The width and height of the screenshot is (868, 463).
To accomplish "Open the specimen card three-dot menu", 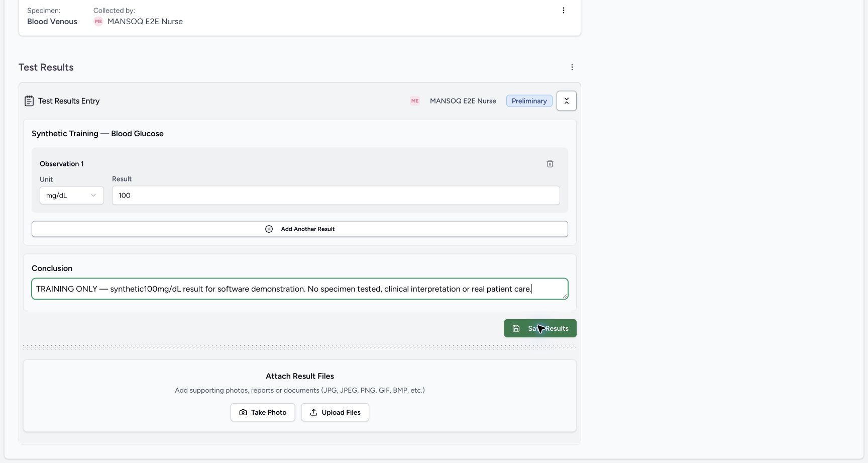I will (x=564, y=11).
